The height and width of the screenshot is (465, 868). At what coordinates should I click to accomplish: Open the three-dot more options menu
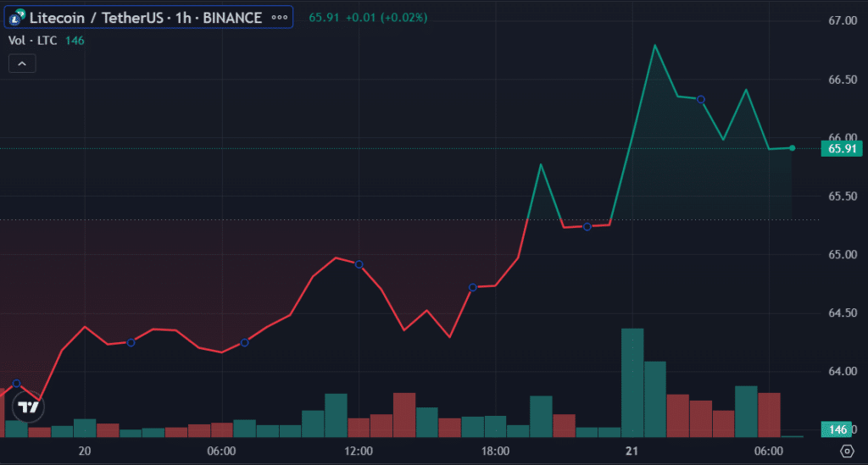(280, 17)
